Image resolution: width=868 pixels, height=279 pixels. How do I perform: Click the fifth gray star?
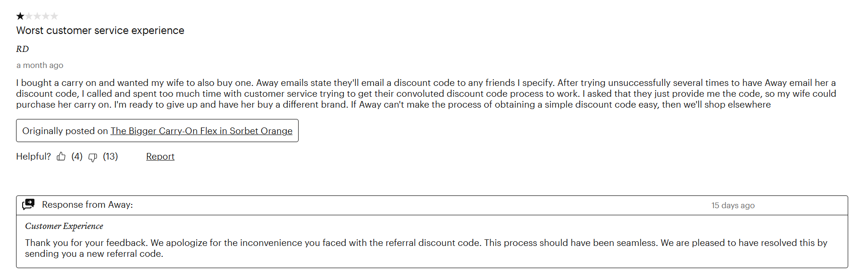pyautogui.click(x=54, y=16)
